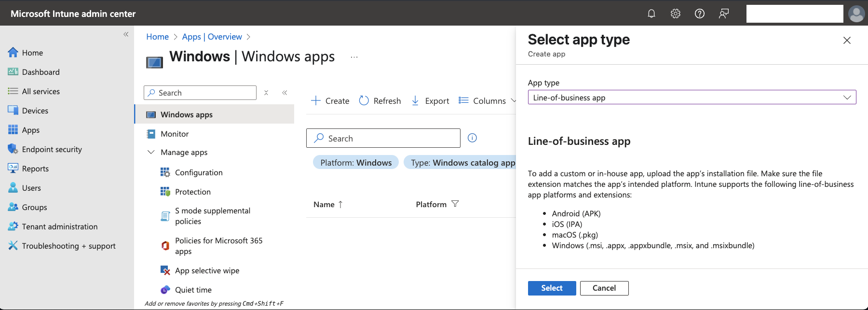Click the search info icon
868x310 pixels.
[472, 138]
